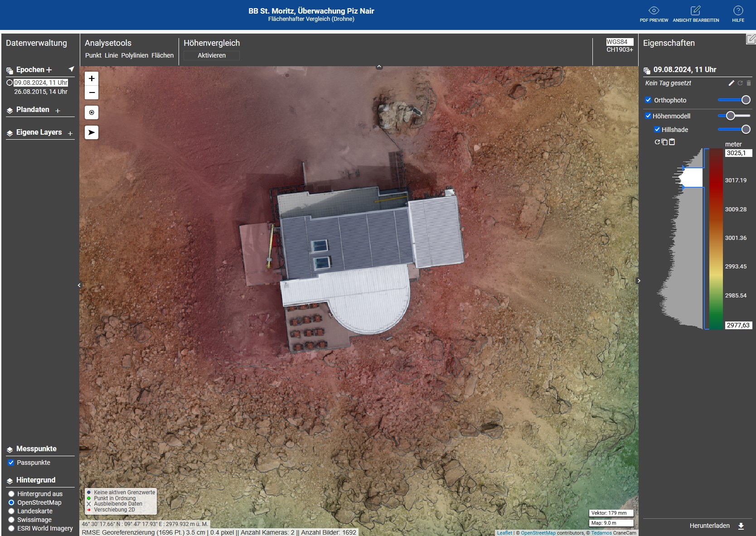Viewport: 756px width, 536px height.
Task: Collapse the left panel with side chevron
Action: click(x=79, y=285)
